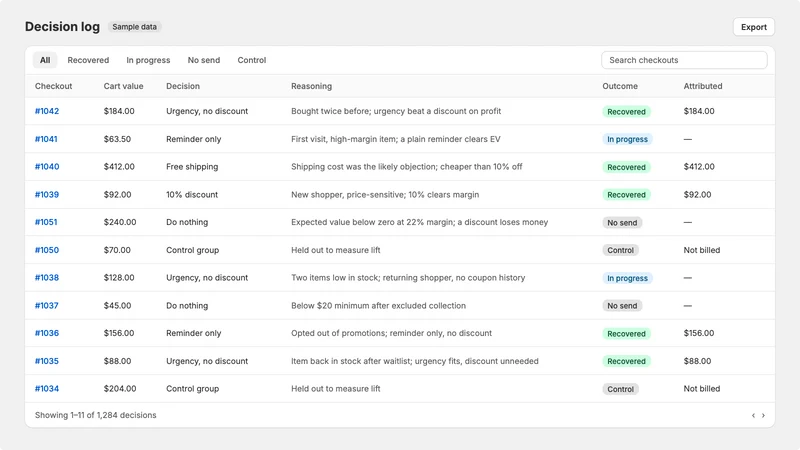This screenshot has height=450, width=800.
Task: Click the Reasoning column header
Action: click(x=311, y=86)
